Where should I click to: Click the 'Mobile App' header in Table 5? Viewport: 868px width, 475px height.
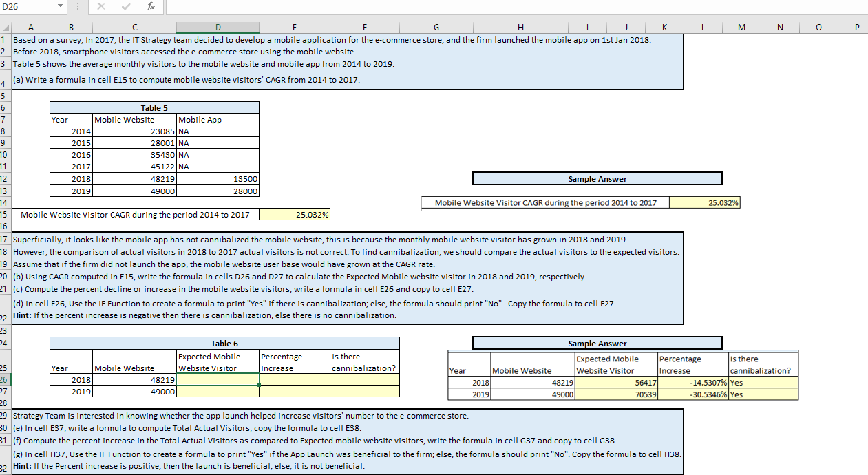coord(218,119)
